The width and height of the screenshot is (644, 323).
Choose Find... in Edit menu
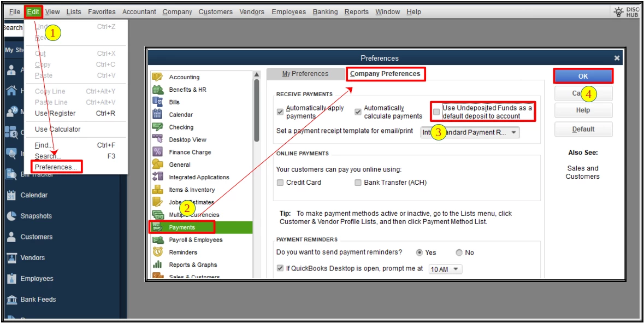pos(44,145)
